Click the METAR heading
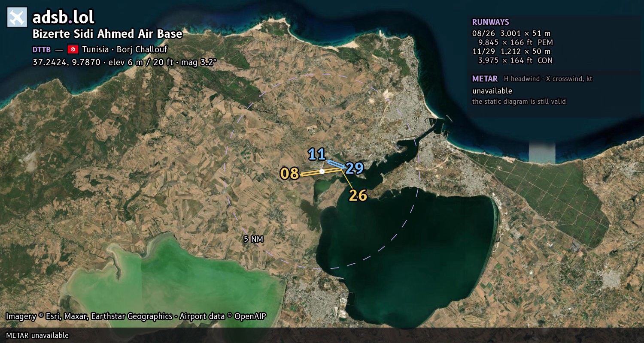The width and height of the screenshot is (644, 343). [485, 79]
